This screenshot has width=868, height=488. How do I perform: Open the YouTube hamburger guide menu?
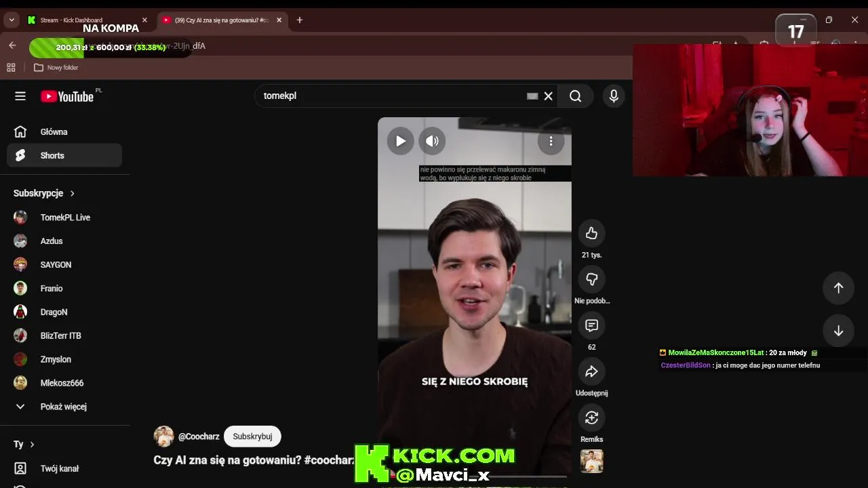click(x=20, y=96)
